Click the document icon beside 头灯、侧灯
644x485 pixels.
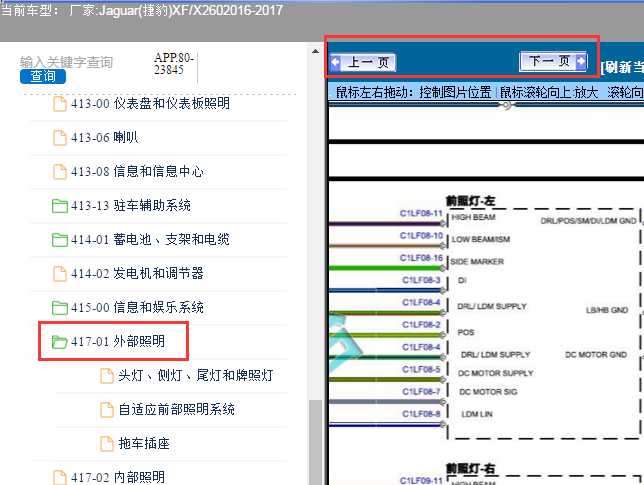(x=107, y=376)
